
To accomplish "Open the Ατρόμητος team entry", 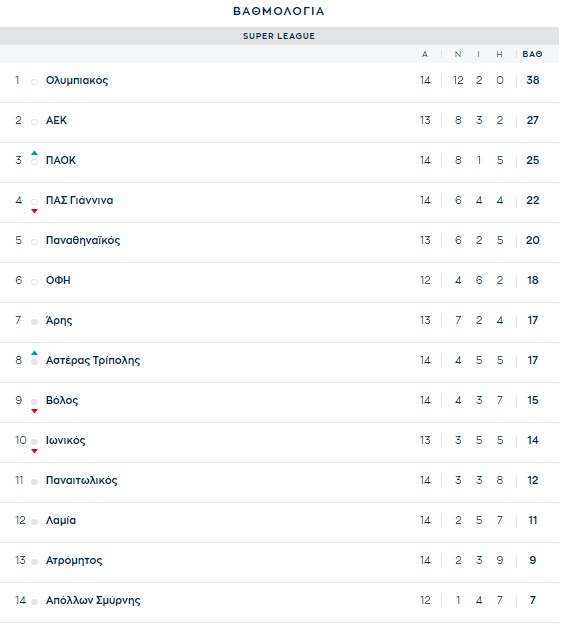I will pos(74,560).
